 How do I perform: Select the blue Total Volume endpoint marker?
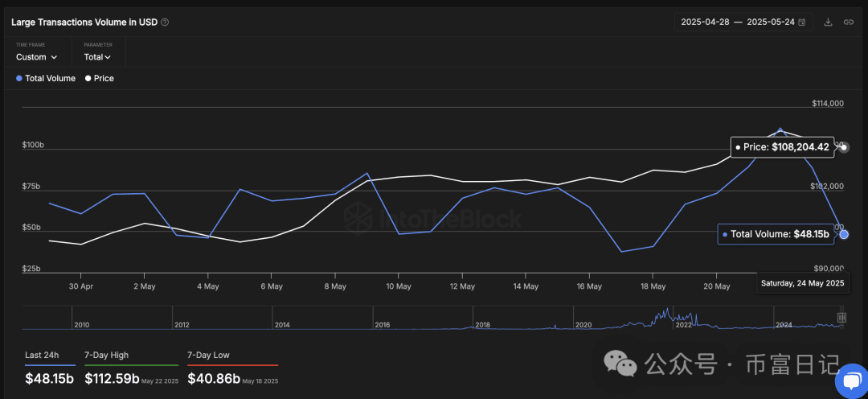click(x=844, y=234)
